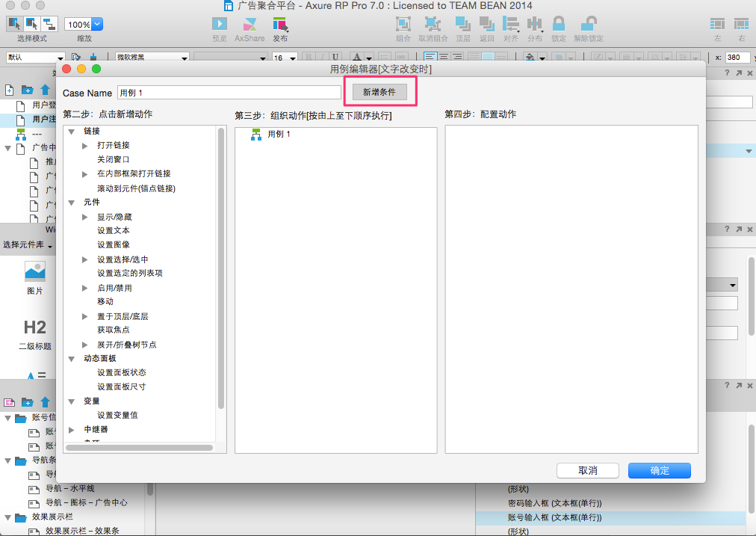The height and width of the screenshot is (536, 756).
Task: Click the 组合 group icon
Action: point(403,25)
